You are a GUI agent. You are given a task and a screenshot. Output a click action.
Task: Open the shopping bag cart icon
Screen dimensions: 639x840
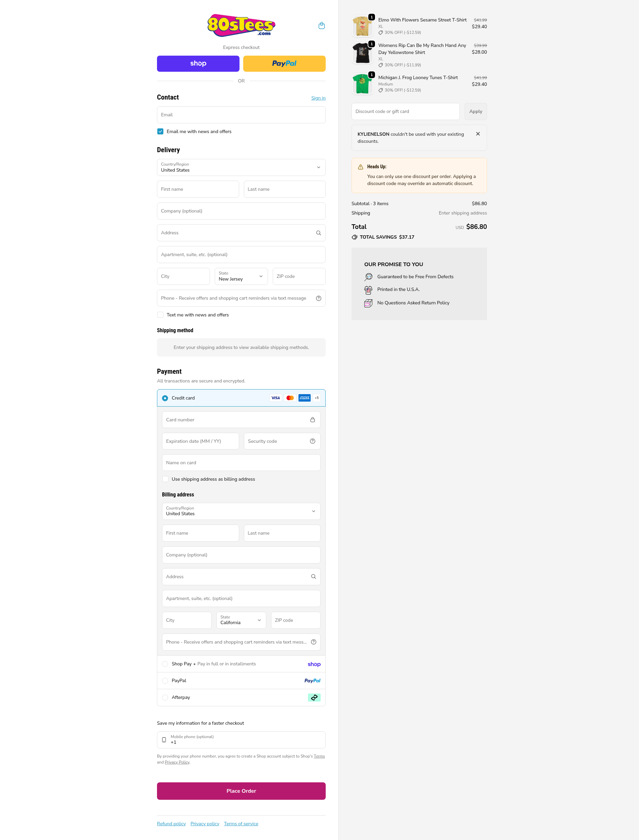pos(321,25)
